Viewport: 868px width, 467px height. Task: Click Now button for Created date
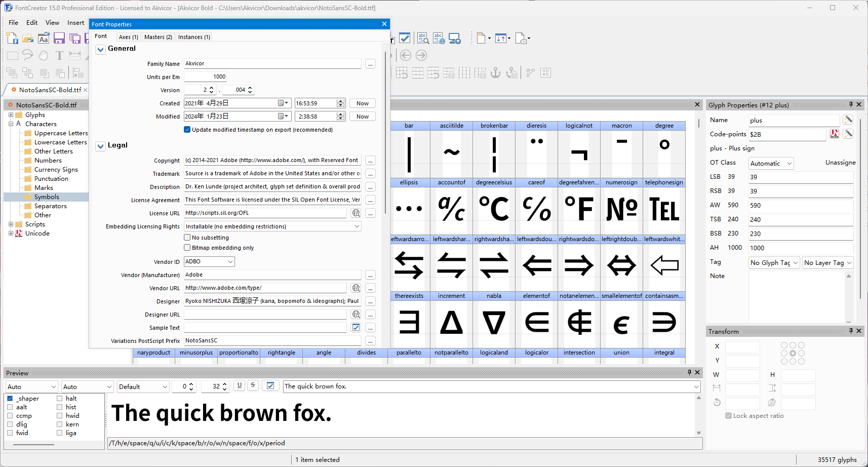pos(363,103)
